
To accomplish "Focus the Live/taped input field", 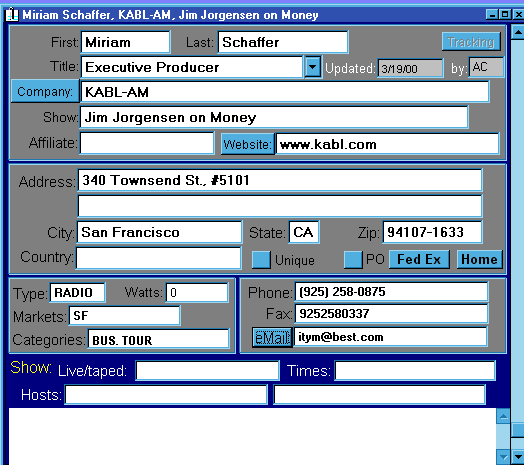I will [207, 370].
